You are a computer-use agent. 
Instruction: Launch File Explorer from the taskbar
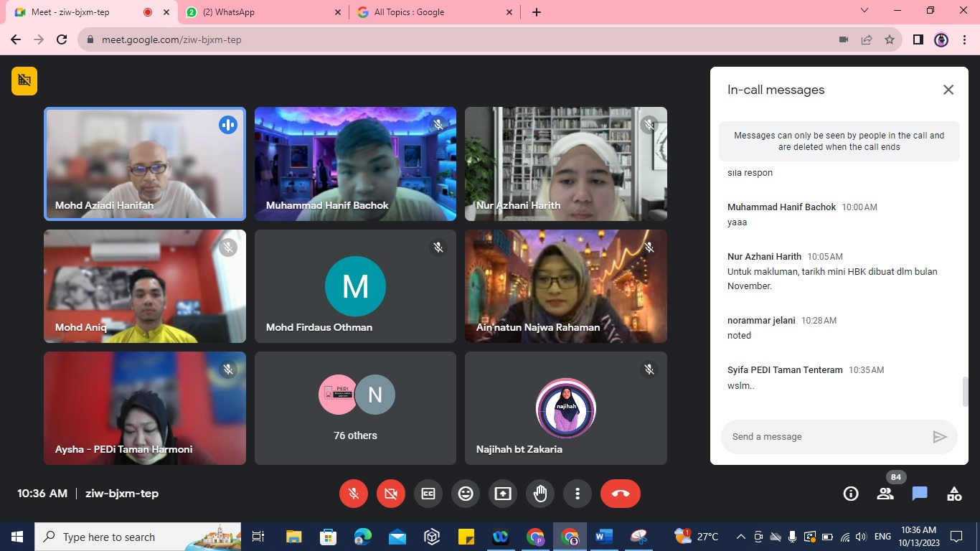293,537
